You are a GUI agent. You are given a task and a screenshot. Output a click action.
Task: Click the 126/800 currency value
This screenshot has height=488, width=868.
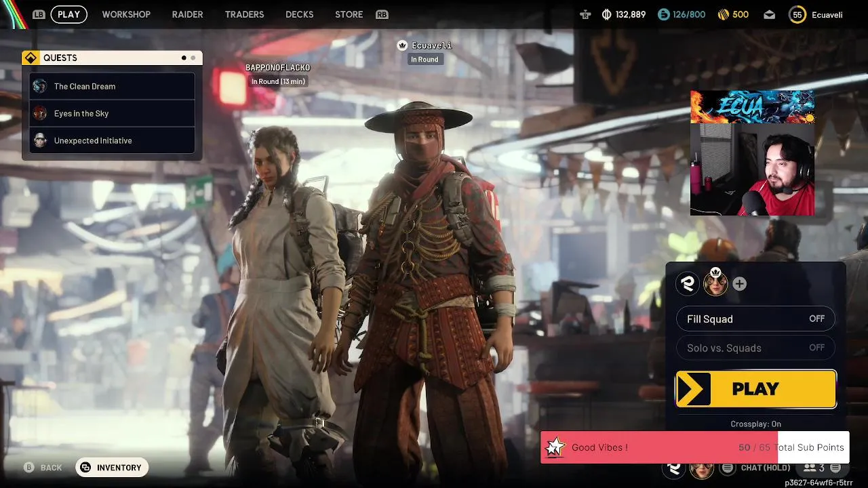coord(689,14)
